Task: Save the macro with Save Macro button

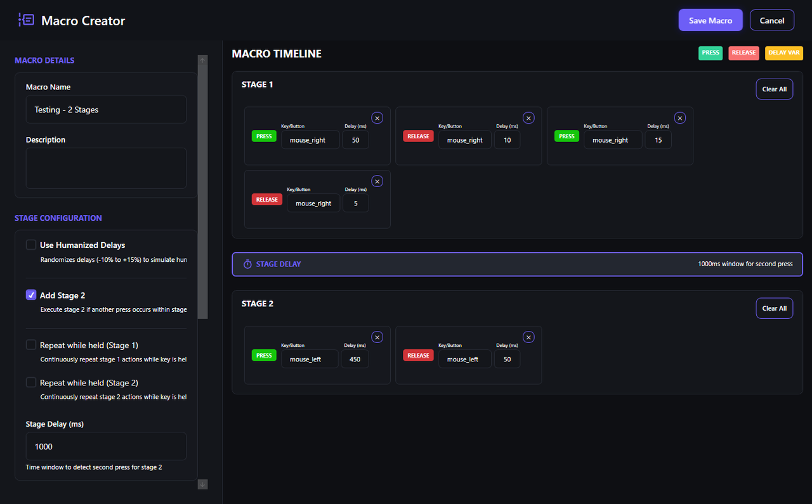Action: 710,20
